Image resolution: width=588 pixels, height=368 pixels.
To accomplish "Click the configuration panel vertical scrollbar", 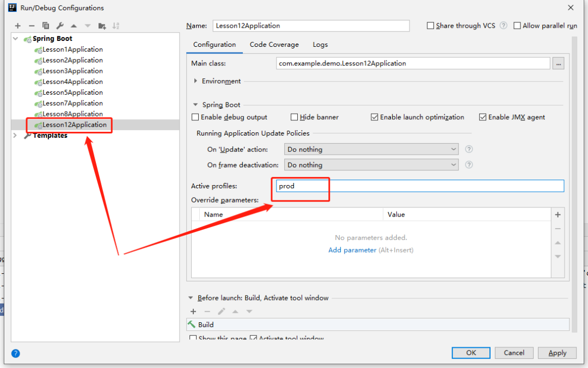I will 574,184.
